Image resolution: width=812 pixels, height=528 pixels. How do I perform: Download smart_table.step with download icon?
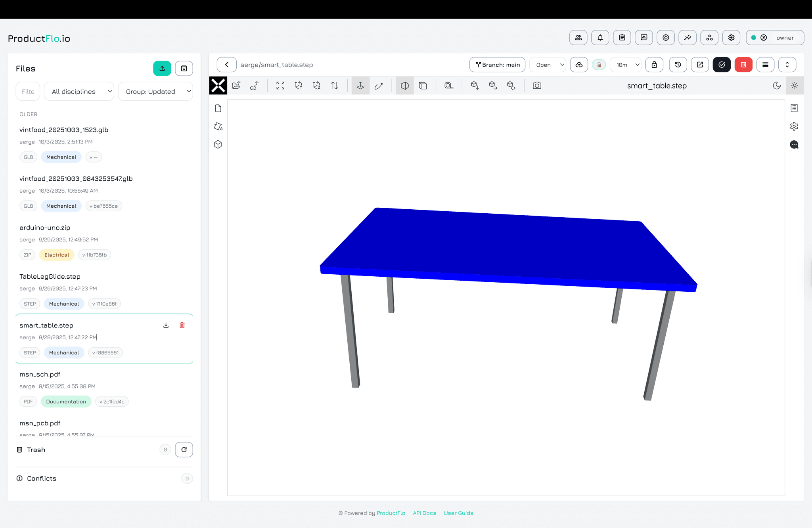point(166,325)
